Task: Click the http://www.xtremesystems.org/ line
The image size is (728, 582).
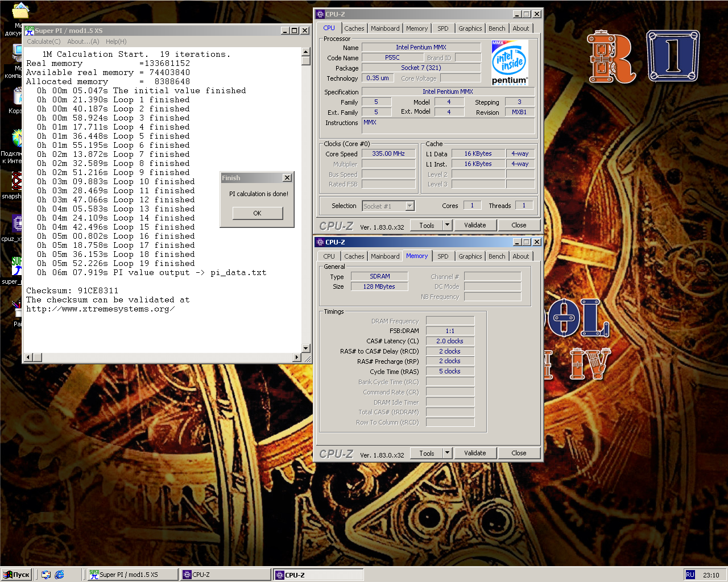Action: click(100, 309)
